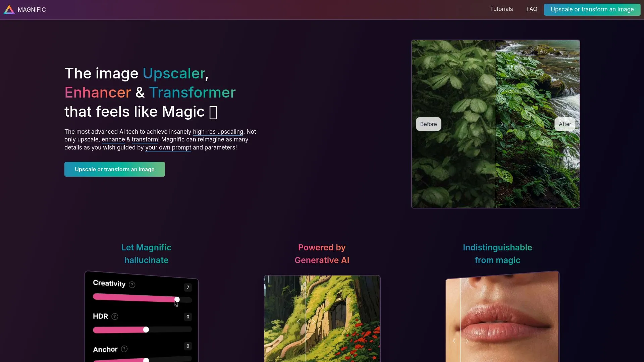Click the left chevron on the forest comparison
Screen dimensions: 644x362
click(x=489, y=124)
